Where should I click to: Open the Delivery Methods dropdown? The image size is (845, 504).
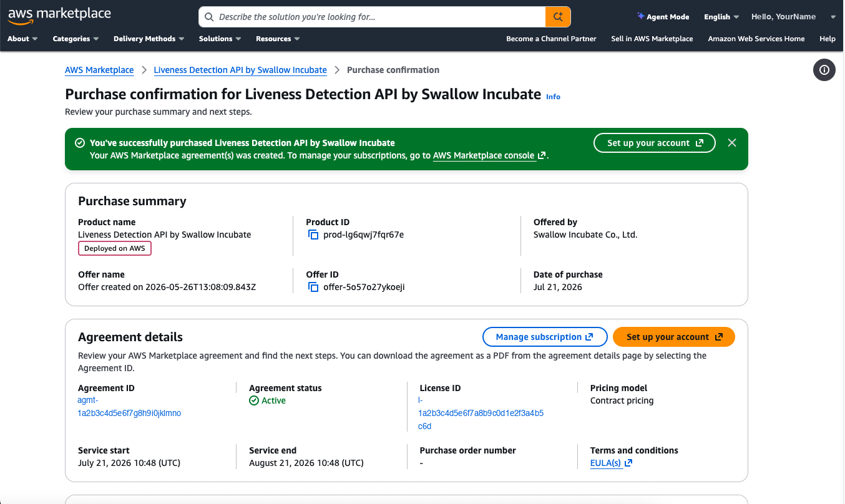pyautogui.click(x=149, y=39)
